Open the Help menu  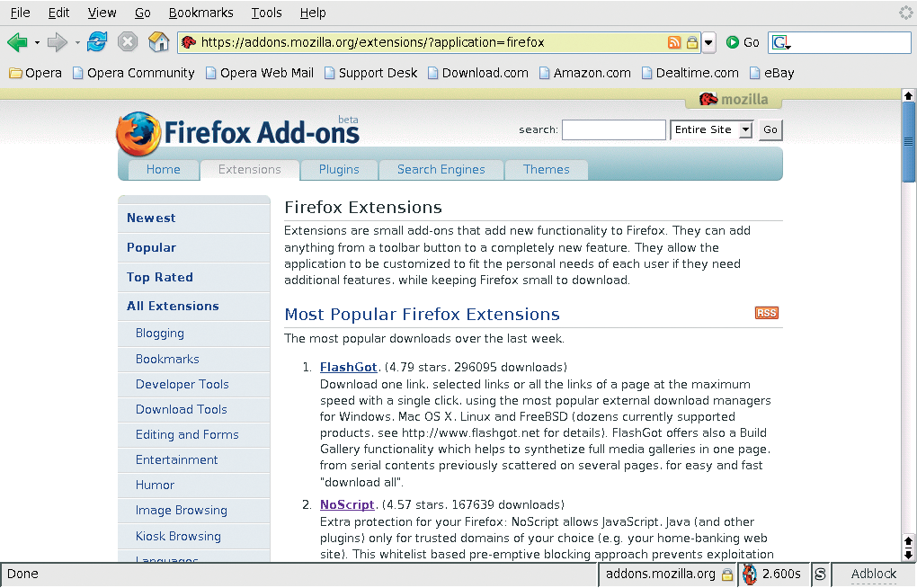pos(313,13)
